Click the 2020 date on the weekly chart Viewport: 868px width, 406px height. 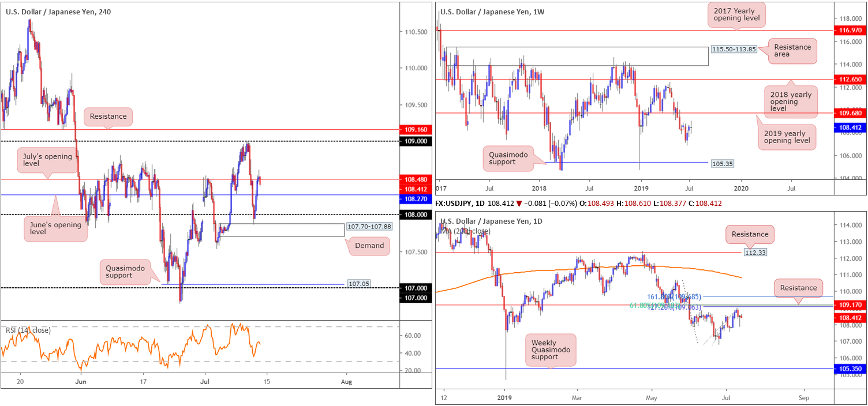click(x=741, y=188)
